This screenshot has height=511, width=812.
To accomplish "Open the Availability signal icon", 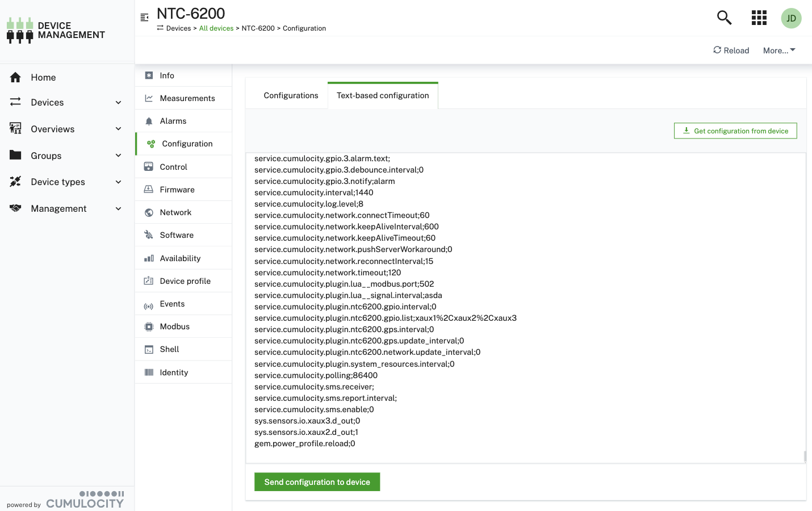I will click(x=149, y=258).
